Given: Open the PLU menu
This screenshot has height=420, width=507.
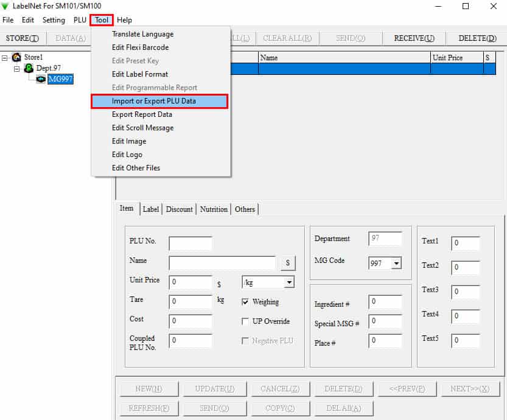Looking at the screenshot, I should [x=80, y=20].
